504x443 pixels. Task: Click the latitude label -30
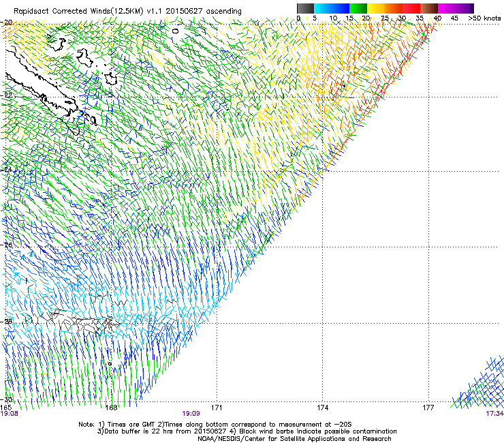click(7, 399)
